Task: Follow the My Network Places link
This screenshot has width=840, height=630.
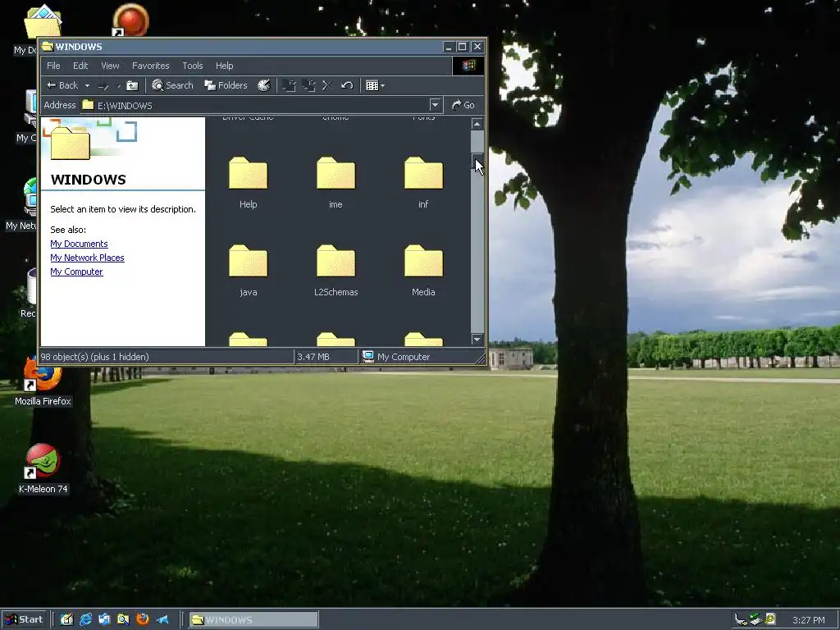Action: [x=87, y=258]
